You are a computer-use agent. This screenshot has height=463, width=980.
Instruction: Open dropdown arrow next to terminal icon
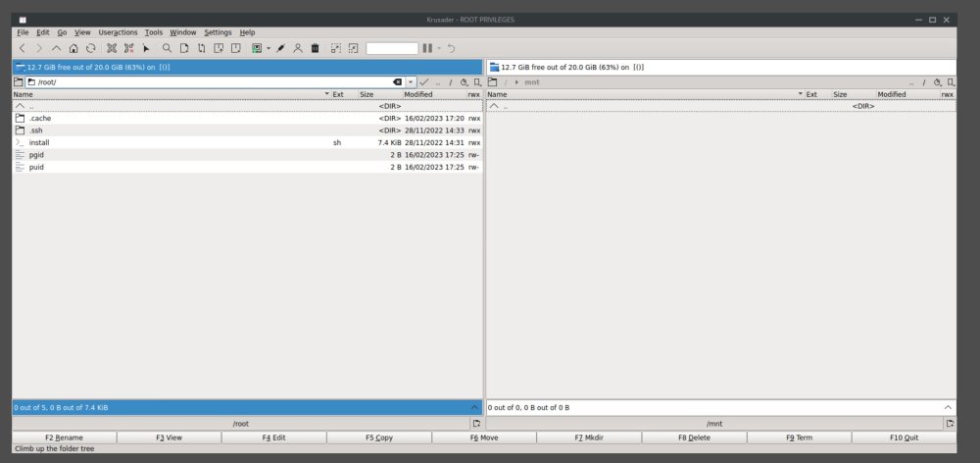pyautogui.click(x=269, y=48)
